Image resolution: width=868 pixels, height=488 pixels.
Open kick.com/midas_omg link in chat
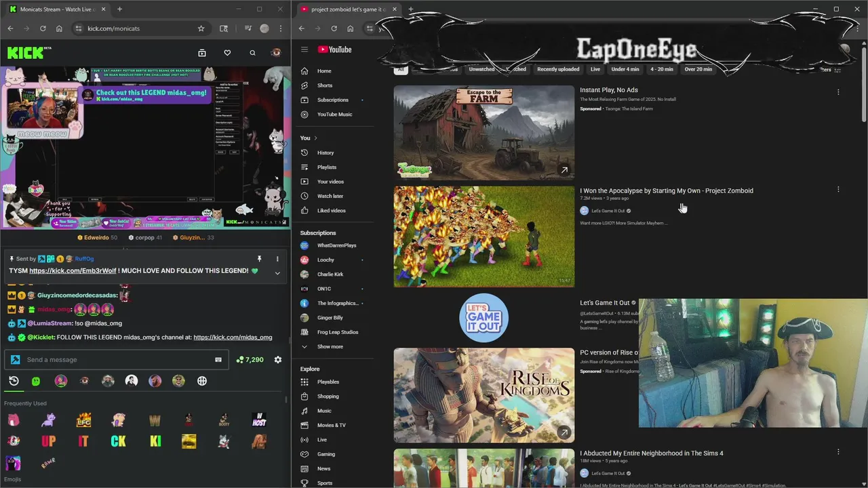233,337
